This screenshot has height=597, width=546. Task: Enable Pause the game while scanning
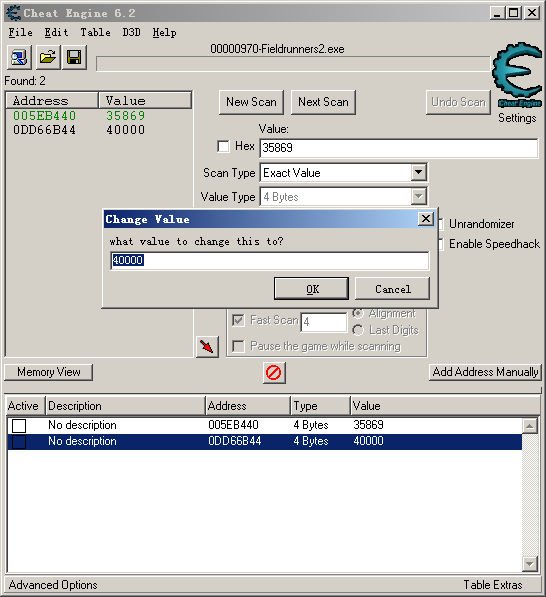(238, 346)
